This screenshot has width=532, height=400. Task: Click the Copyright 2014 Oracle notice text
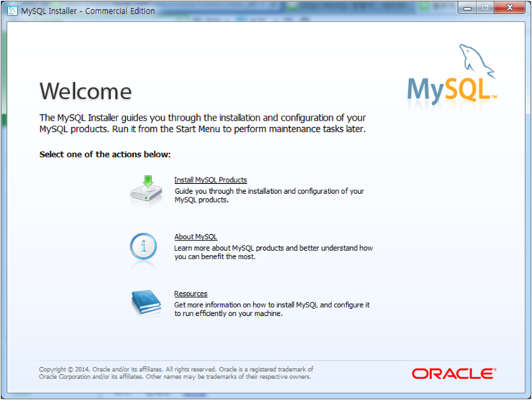(175, 373)
